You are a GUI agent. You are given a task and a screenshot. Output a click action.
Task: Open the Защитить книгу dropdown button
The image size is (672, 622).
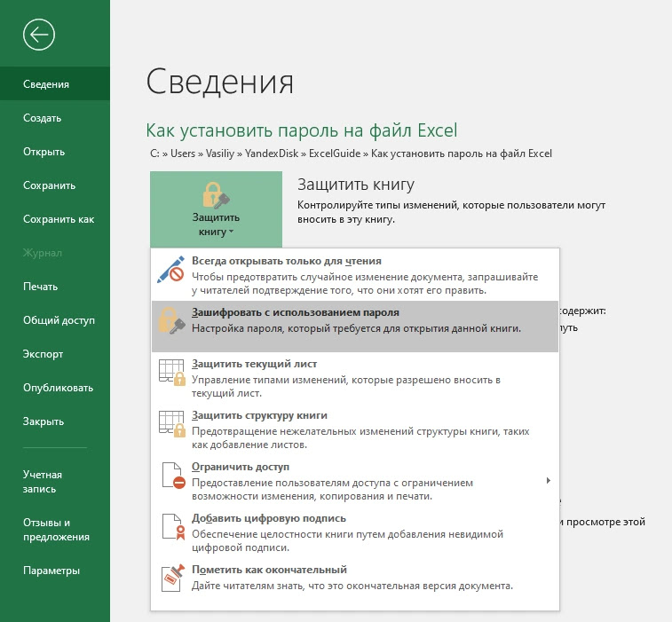tap(216, 209)
